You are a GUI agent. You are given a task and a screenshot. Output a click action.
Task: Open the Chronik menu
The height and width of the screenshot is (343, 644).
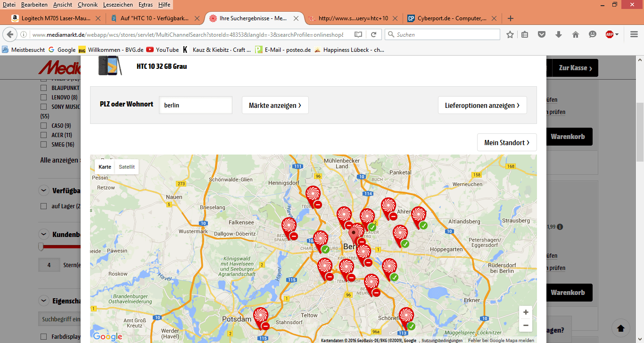tap(88, 4)
